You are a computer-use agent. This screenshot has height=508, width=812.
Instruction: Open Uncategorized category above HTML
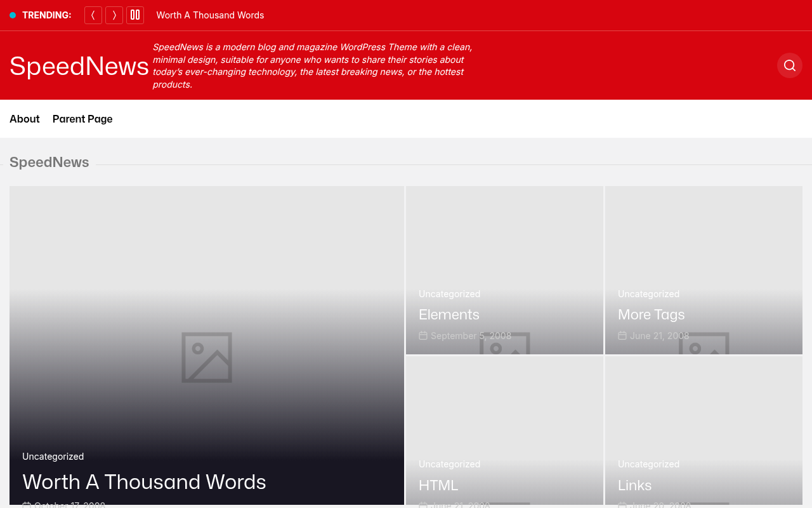(x=449, y=464)
